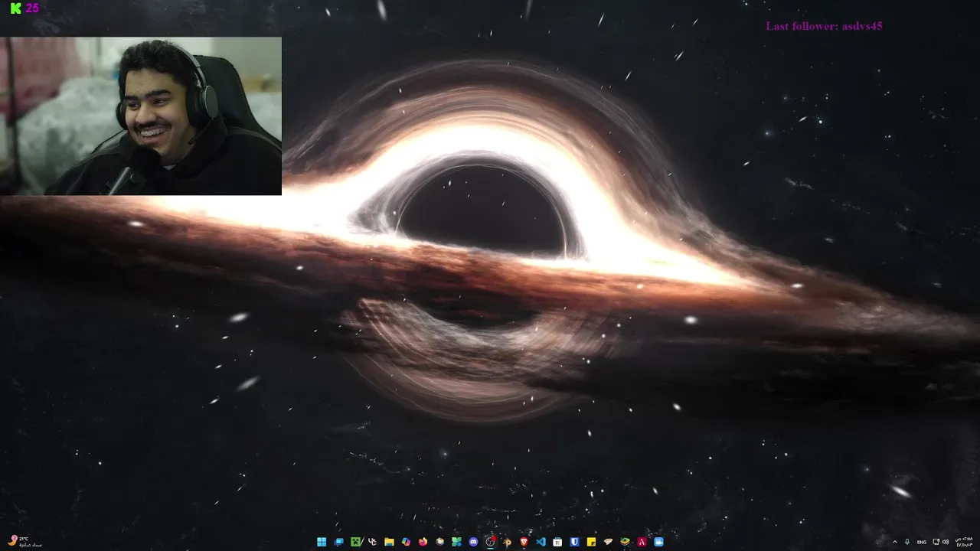Open the blue camera app on taskbar
The image size is (980, 551).
(658, 542)
